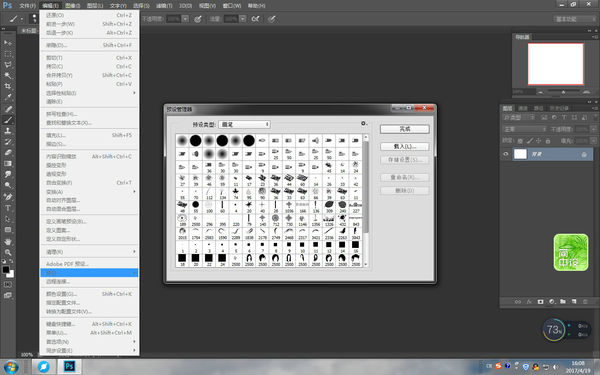
Task: Toggle Quick Mask mode below color swatches
Action: (x=8, y=285)
